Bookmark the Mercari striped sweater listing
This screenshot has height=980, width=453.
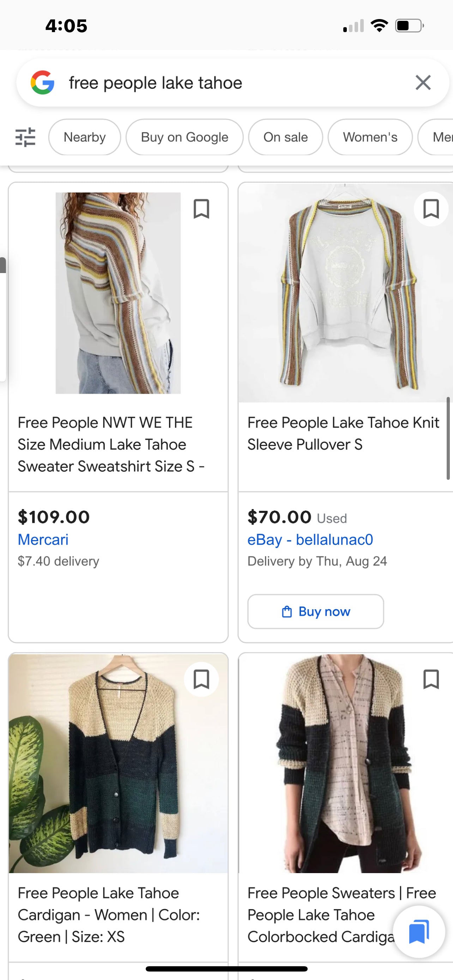tap(201, 209)
